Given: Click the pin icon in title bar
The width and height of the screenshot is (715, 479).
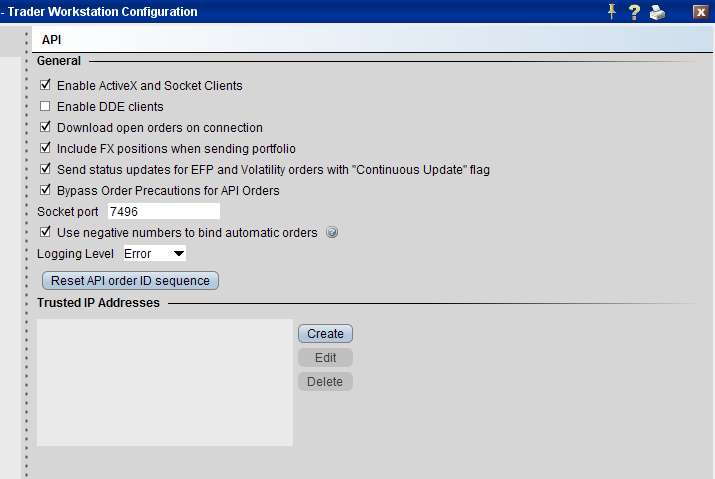Looking at the screenshot, I should [612, 11].
